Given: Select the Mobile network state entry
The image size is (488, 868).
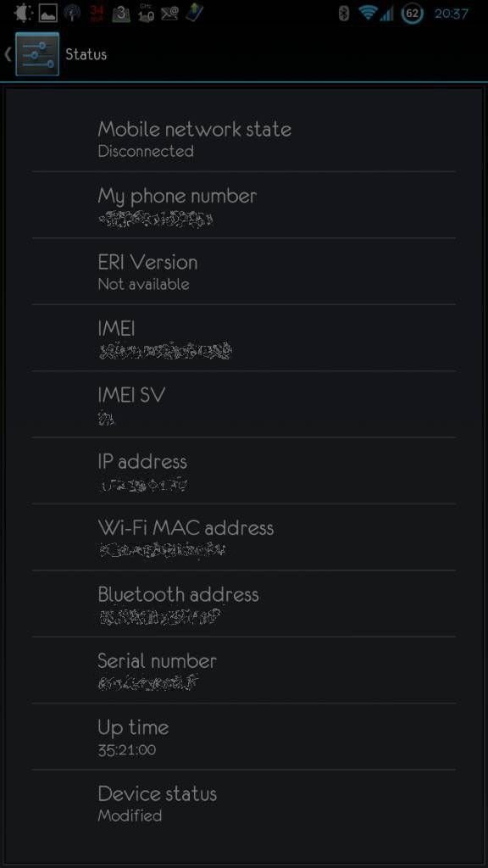Looking at the screenshot, I should [x=244, y=139].
